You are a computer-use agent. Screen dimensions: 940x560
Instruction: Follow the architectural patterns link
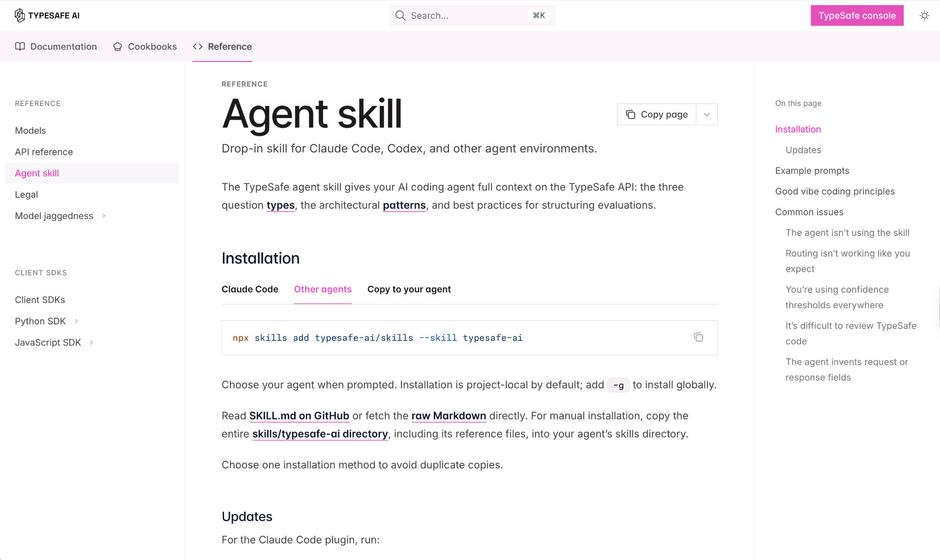click(404, 205)
